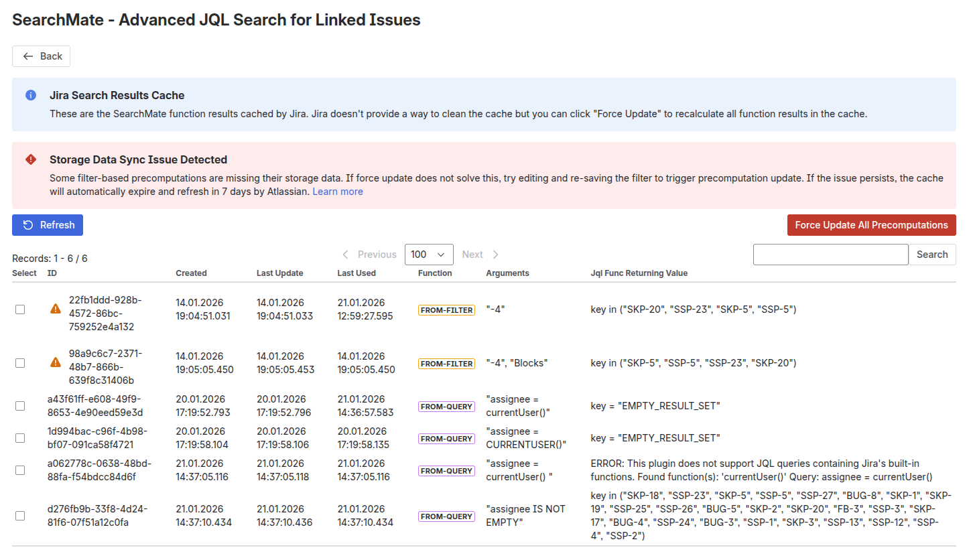Click the blue Refresh button

[x=48, y=225]
